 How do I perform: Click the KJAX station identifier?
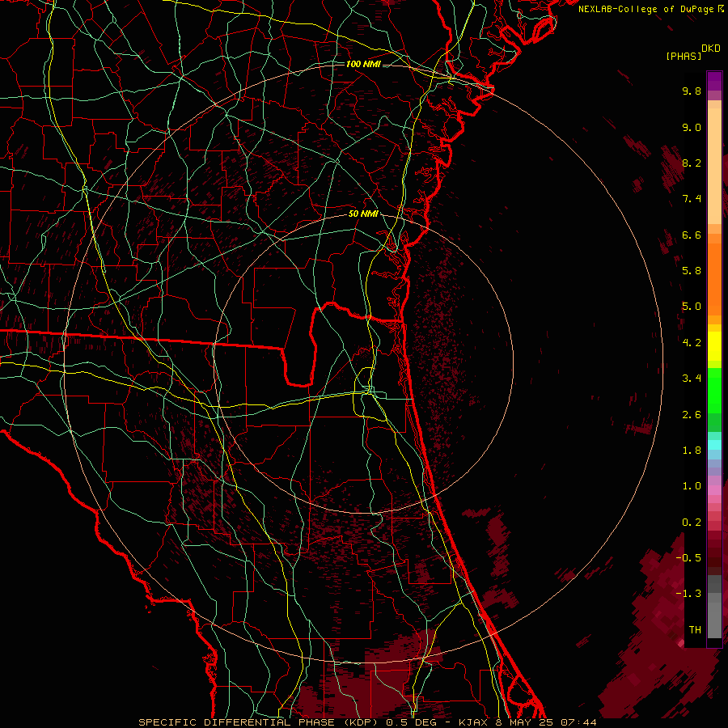pyautogui.click(x=474, y=722)
